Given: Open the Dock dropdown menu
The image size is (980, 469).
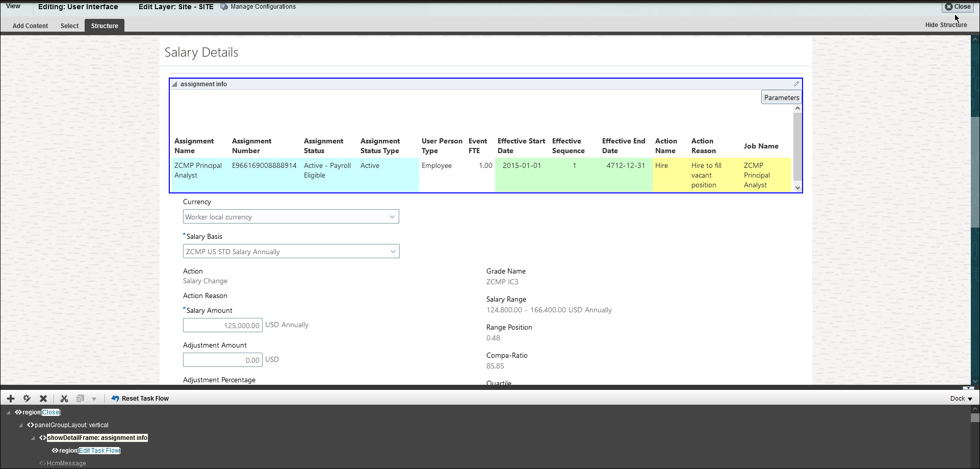Looking at the screenshot, I should (x=962, y=399).
